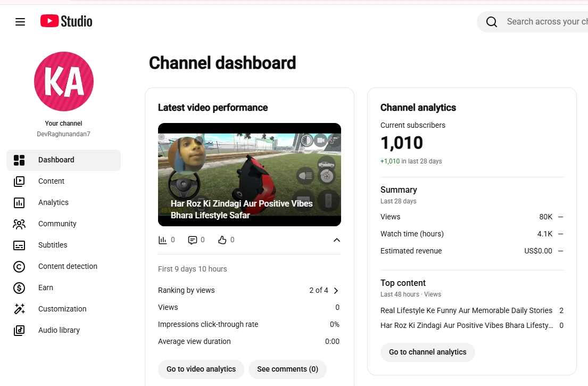
Task: Open the KA channel avatar
Action: pyautogui.click(x=64, y=81)
